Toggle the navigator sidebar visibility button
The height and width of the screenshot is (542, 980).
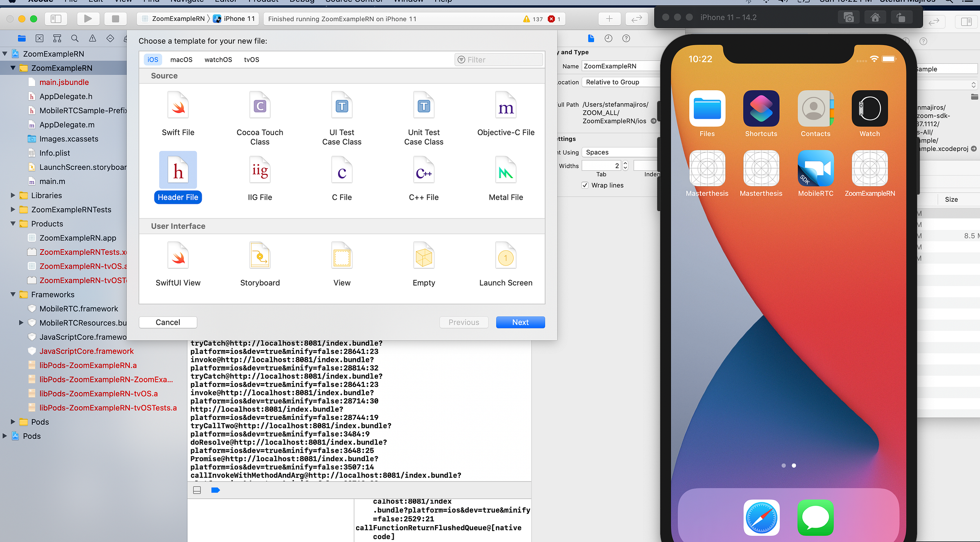(x=56, y=18)
